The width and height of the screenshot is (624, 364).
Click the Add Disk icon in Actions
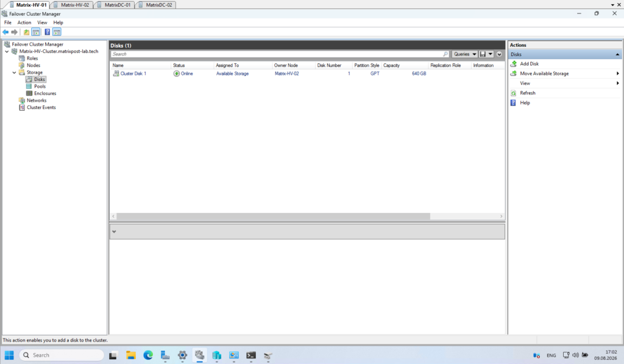(x=513, y=63)
